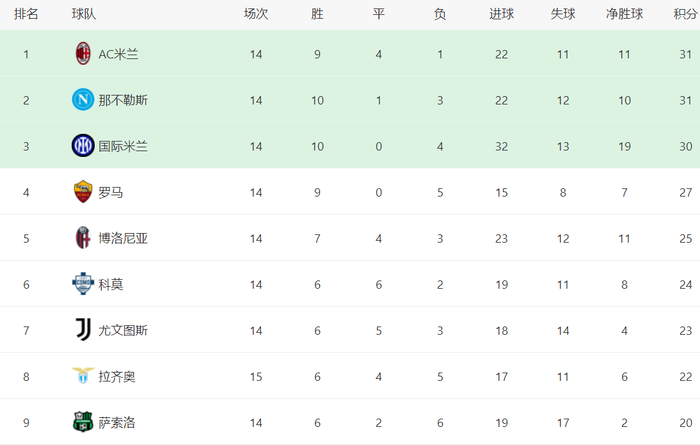The height and width of the screenshot is (445, 700).
Task: Click the 球队 column header
Action: tap(84, 14)
